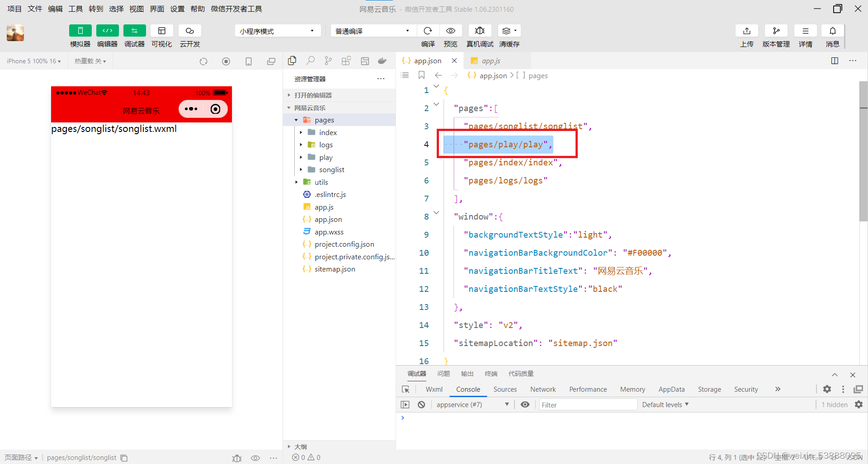
Task: Open version management (版本管理)
Action: point(776,31)
